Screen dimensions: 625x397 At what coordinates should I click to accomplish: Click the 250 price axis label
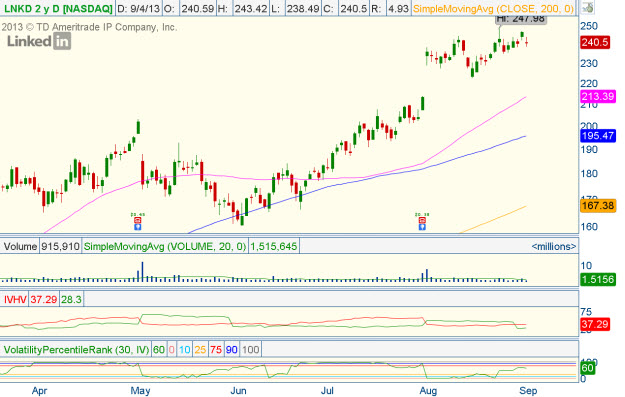pos(589,26)
